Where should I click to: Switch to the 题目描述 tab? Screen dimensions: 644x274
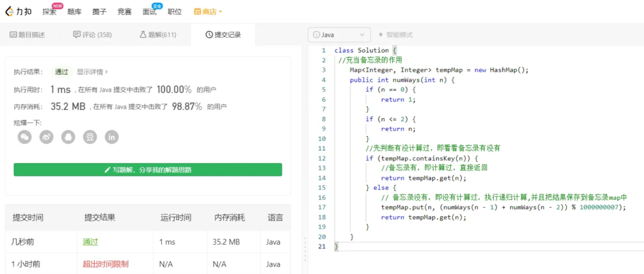click(27, 35)
